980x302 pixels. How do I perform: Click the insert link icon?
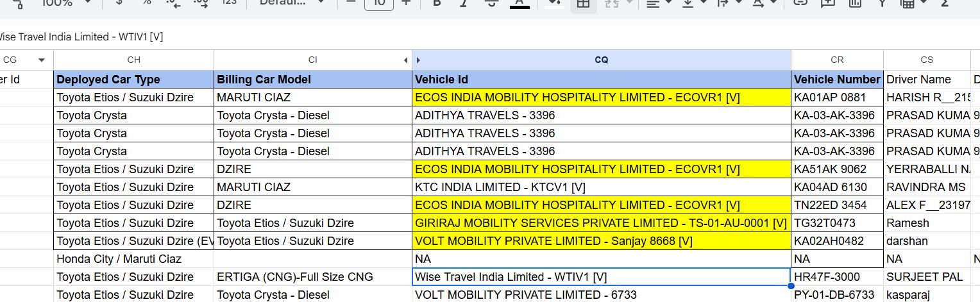[x=799, y=3]
